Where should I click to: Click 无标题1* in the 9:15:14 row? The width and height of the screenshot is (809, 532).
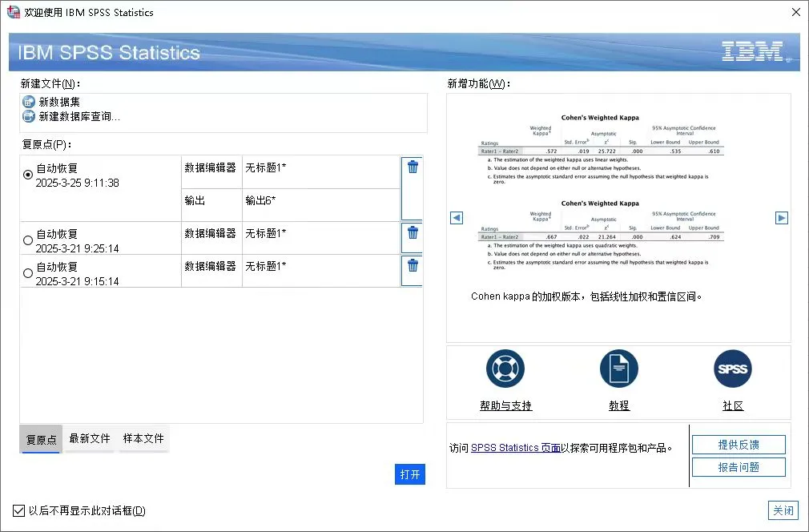pyautogui.click(x=321, y=270)
